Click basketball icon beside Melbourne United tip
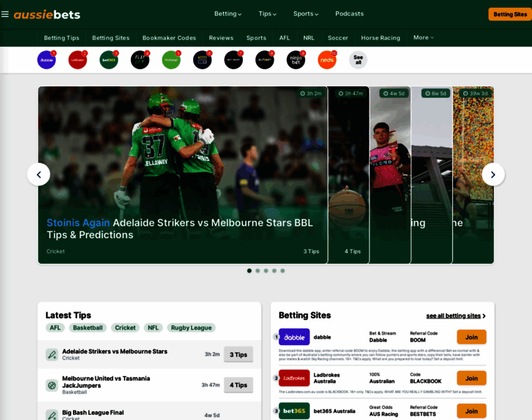Image resolution: width=532 pixels, height=420 pixels. tap(52, 385)
